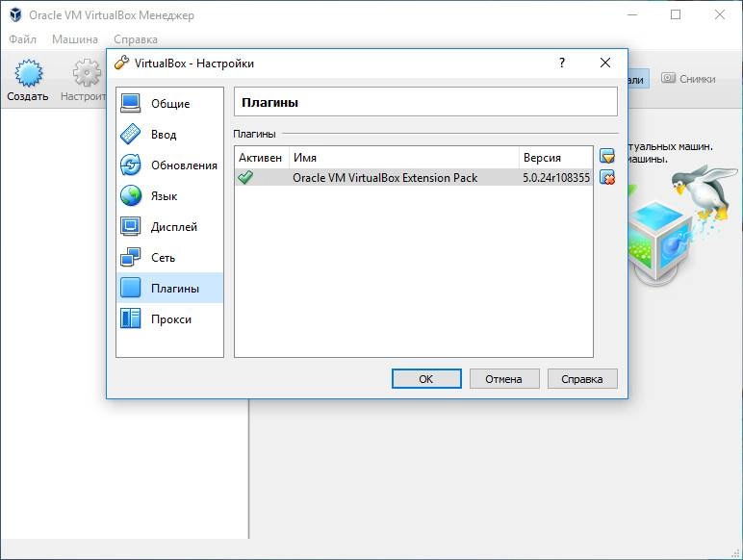Screen dimensions: 743x560
Task: Sort plugins by the Имя column header
Action: [x=403, y=157]
